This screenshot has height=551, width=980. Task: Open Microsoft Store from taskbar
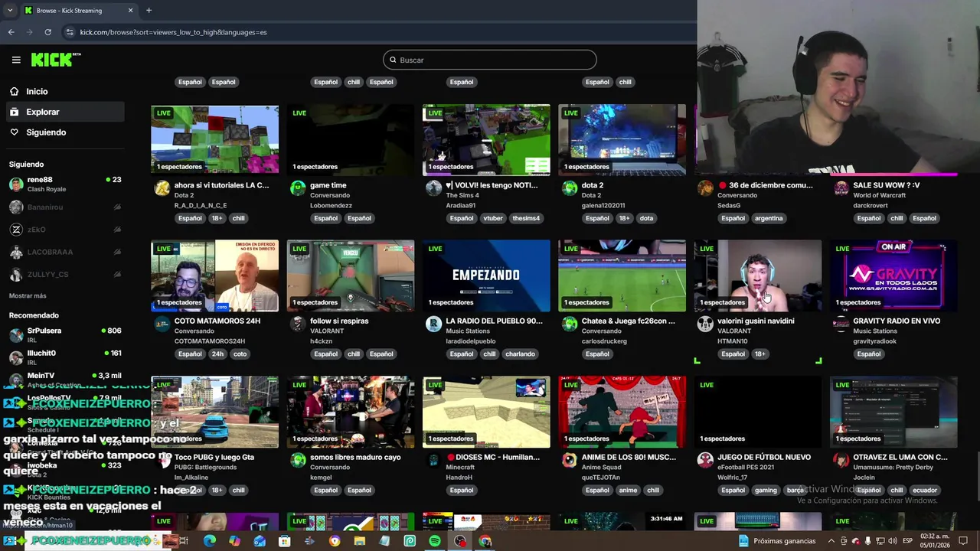[x=284, y=541]
